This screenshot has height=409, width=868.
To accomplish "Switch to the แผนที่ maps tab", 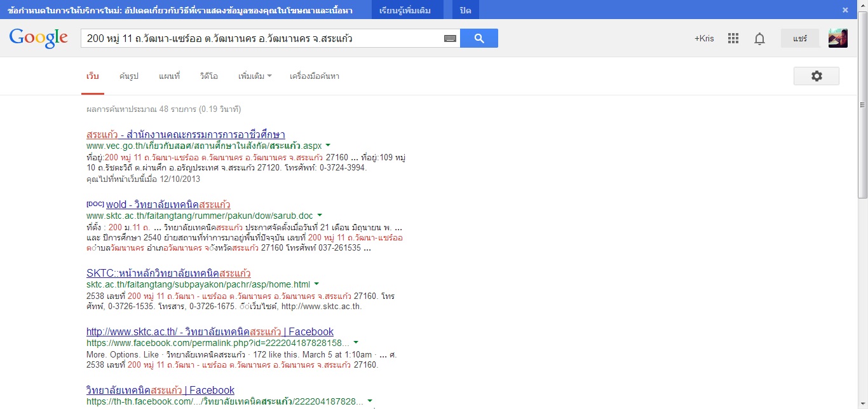I will pyautogui.click(x=170, y=76).
